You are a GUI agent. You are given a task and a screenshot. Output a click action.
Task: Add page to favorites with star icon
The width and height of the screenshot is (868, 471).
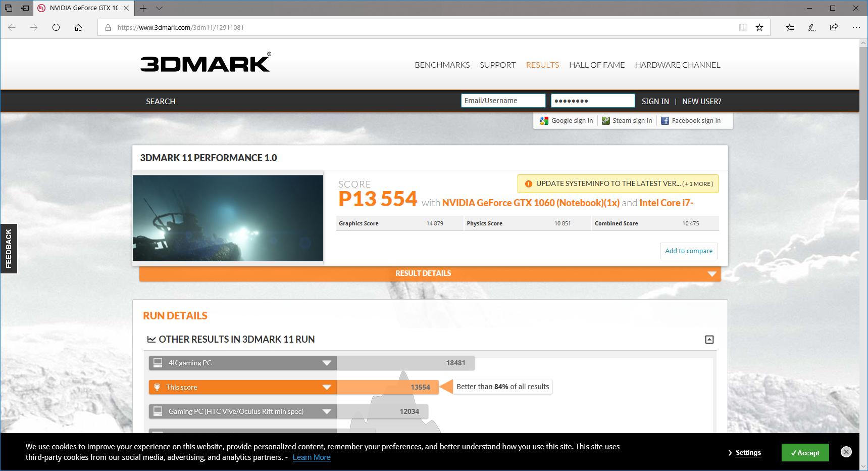(x=759, y=27)
